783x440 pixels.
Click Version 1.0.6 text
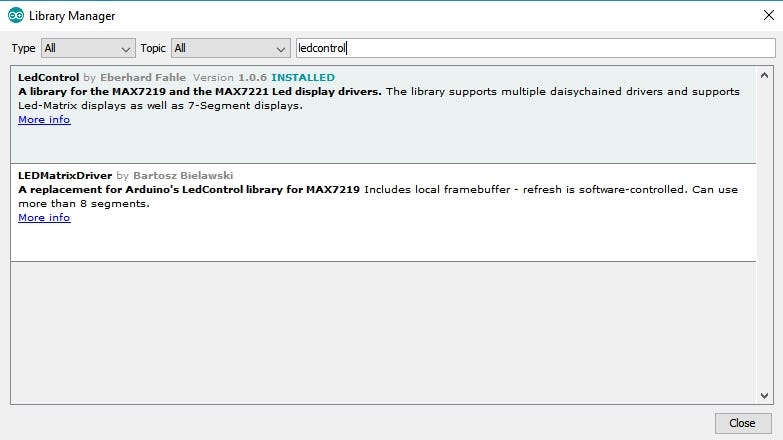[x=230, y=77]
